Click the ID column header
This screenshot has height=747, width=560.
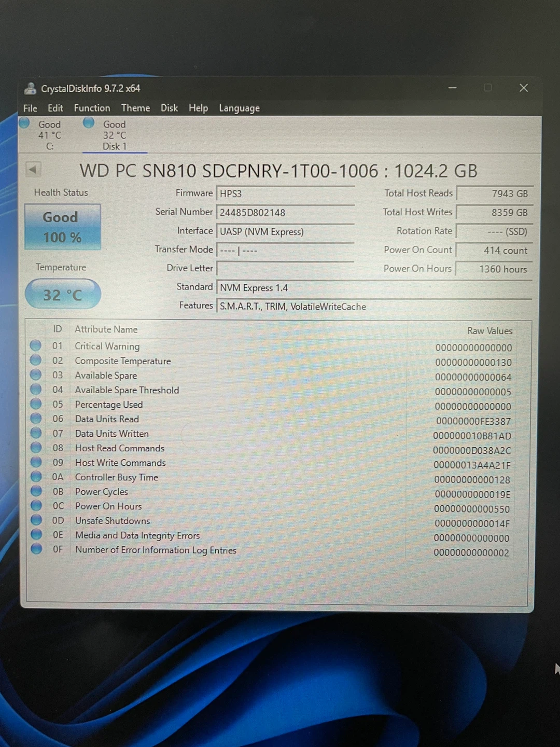[x=57, y=329]
